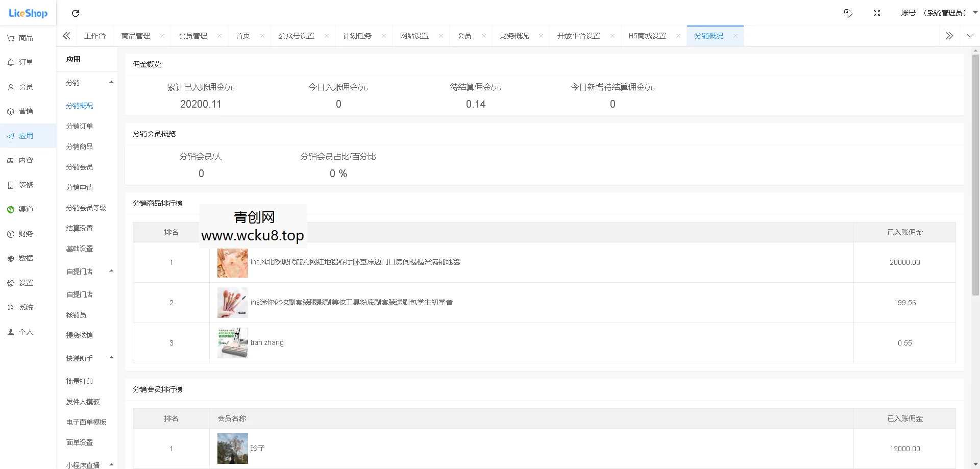Collapse the 快递助手 menu group
The image size is (980, 469).
111,358
